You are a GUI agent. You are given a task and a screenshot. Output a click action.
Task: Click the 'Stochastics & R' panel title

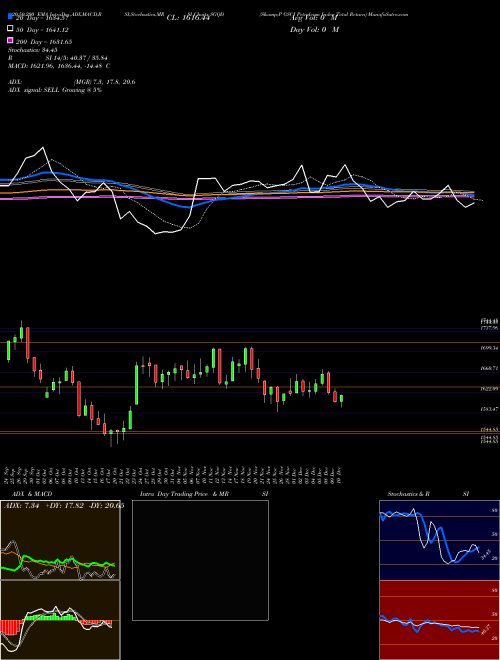pyautogui.click(x=409, y=494)
